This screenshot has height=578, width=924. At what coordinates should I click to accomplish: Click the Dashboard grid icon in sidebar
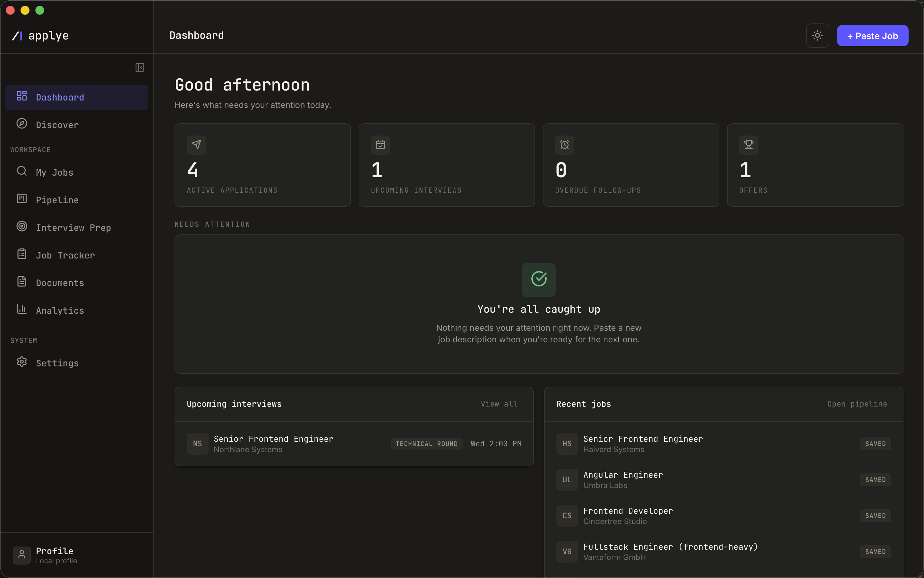(x=22, y=96)
